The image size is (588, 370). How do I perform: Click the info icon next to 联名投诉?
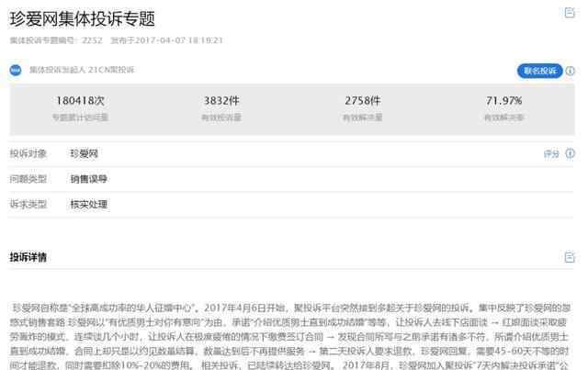pos(570,71)
